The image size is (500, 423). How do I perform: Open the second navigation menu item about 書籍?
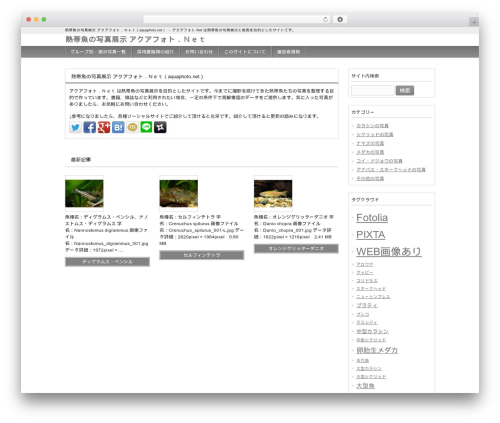coord(155,52)
